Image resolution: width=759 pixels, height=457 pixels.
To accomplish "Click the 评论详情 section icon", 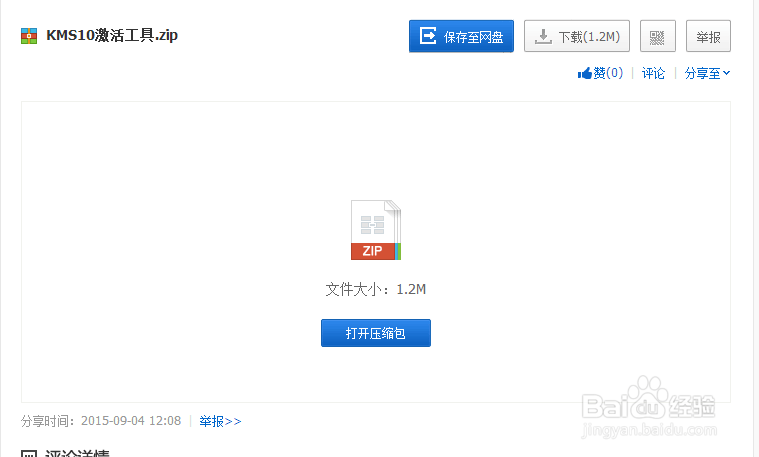I will pyautogui.click(x=29, y=454).
